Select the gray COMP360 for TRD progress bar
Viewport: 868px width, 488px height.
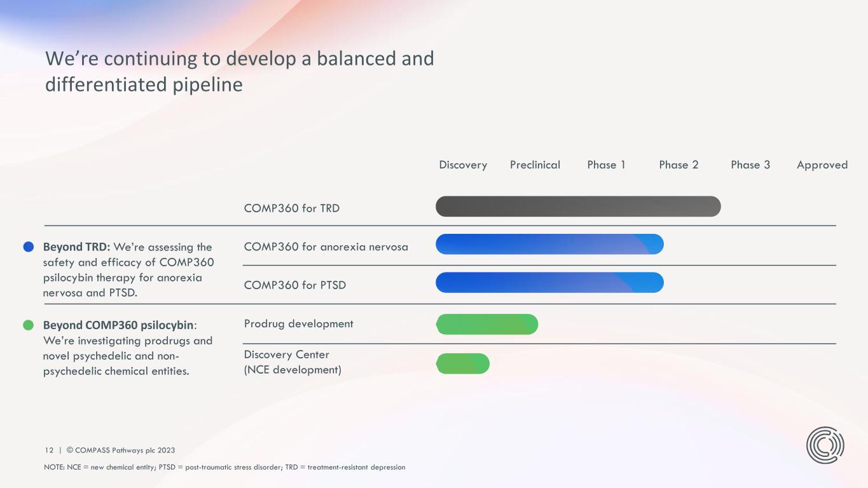point(577,207)
